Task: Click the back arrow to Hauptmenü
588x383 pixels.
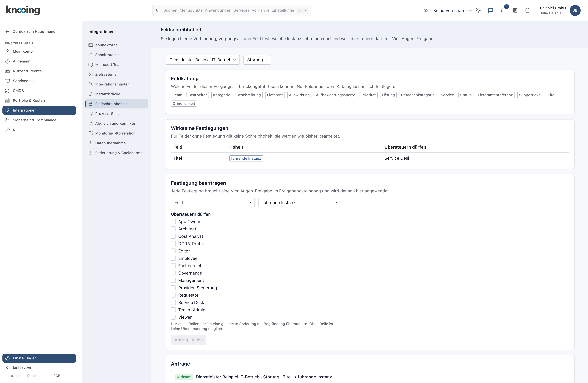Action: pyautogui.click(x=7, y=32)
